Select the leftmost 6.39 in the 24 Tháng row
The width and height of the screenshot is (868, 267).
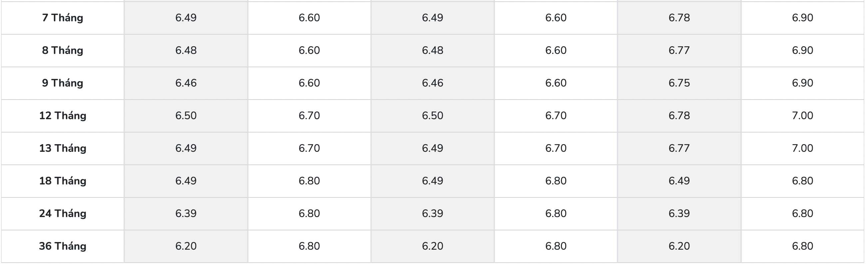coord(186,213)
